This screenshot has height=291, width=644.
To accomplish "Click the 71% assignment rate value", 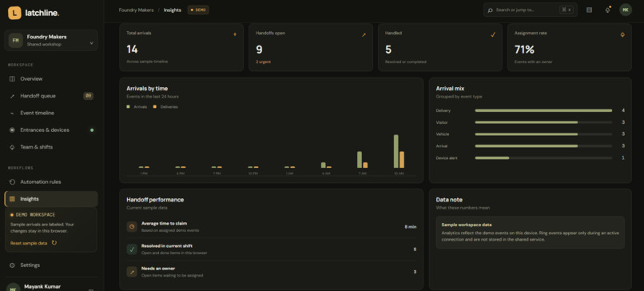I will click(524, 50).
